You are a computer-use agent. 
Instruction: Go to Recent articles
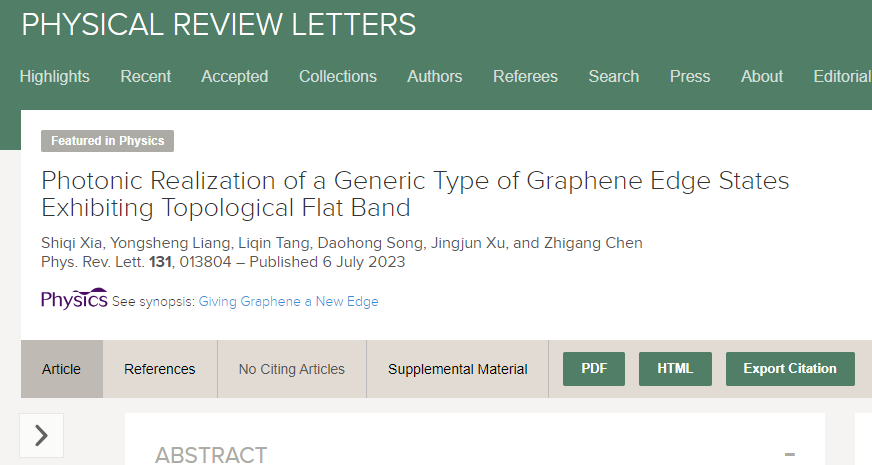tap(146, 76)
